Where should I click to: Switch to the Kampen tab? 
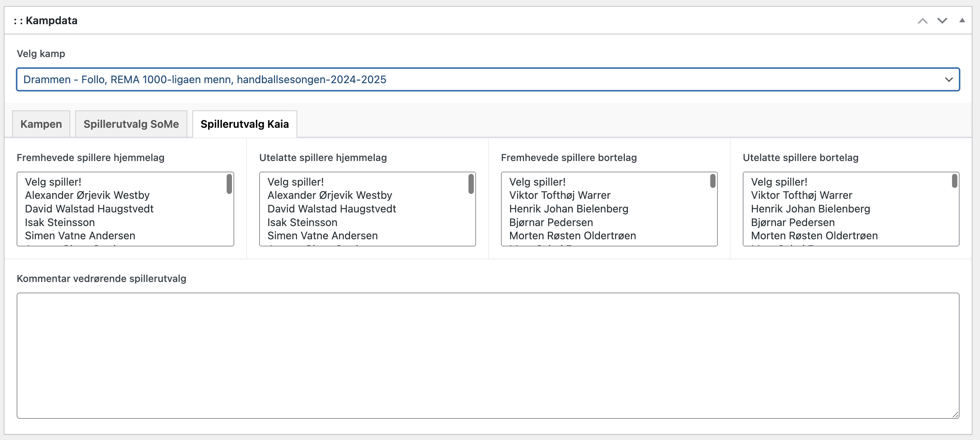41,124
